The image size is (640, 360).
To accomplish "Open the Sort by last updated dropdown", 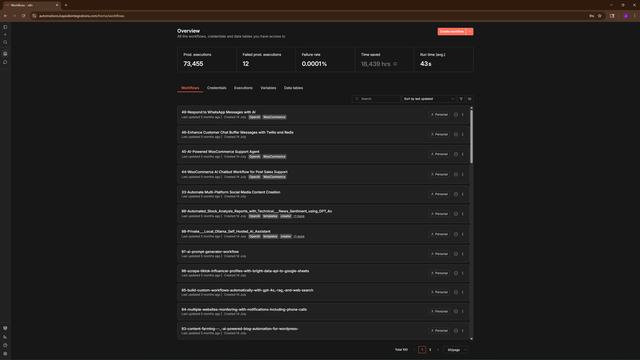I will click(429, 99).
